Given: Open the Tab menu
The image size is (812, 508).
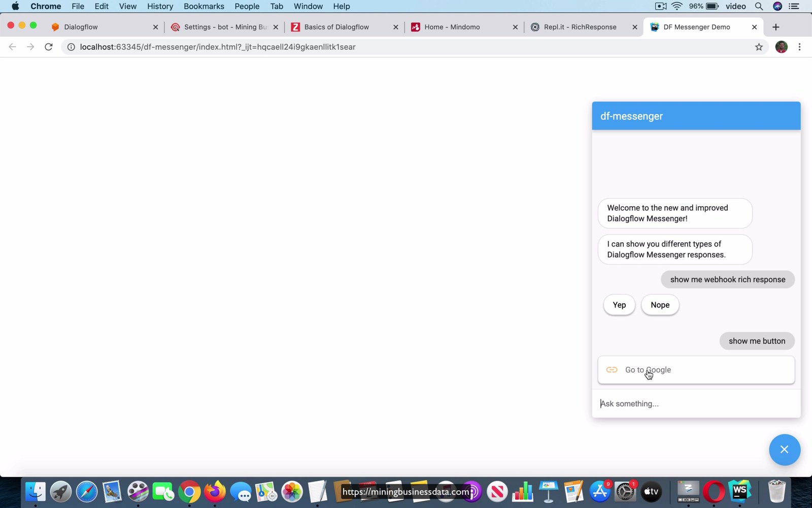Looking at the screenshot, I should (277, 6).
